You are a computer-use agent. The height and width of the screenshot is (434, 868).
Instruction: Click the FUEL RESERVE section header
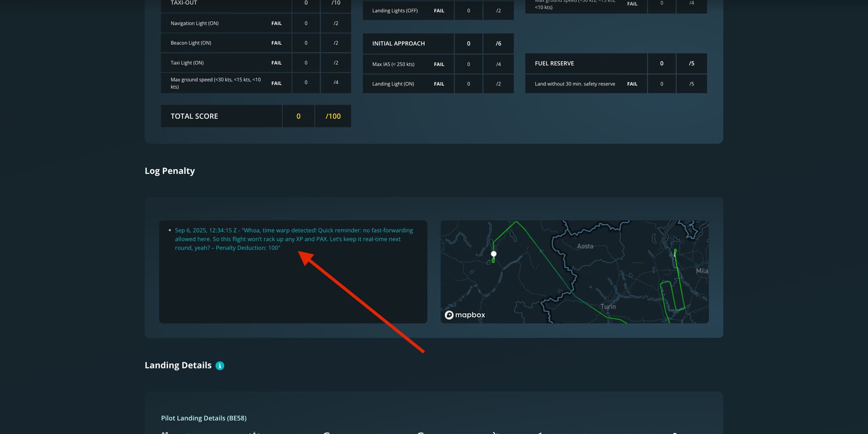pos(554,63)
